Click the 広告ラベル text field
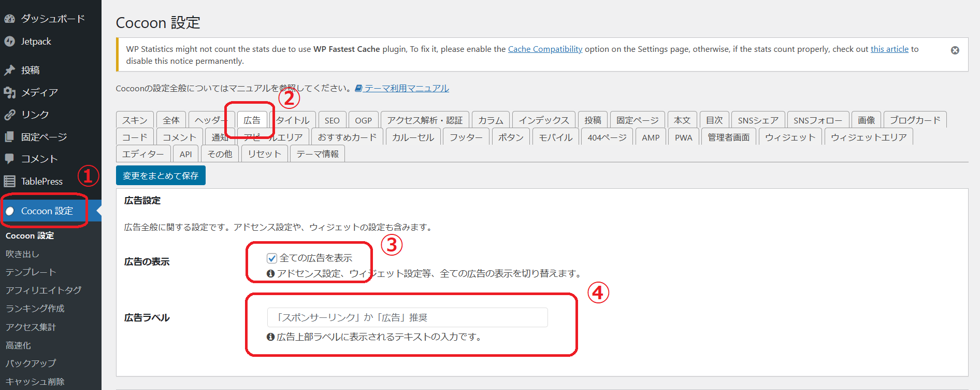The width and height of the screenshot is (980, 390). click(407, 317)
